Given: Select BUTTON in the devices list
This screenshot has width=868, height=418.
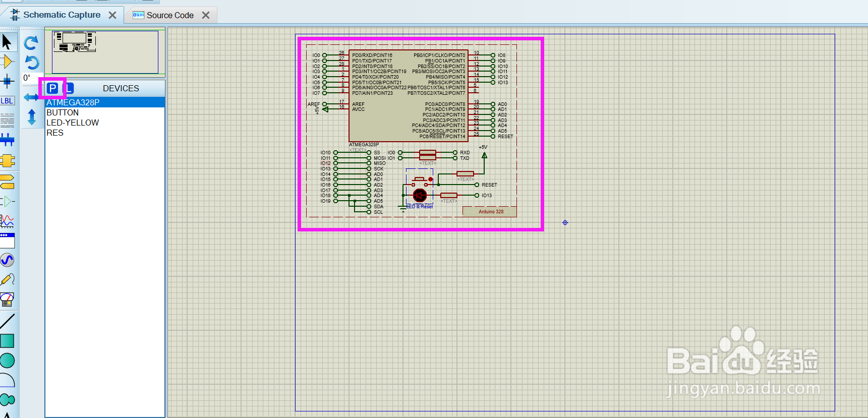Looking at the screenshot, I should point(105,112).
